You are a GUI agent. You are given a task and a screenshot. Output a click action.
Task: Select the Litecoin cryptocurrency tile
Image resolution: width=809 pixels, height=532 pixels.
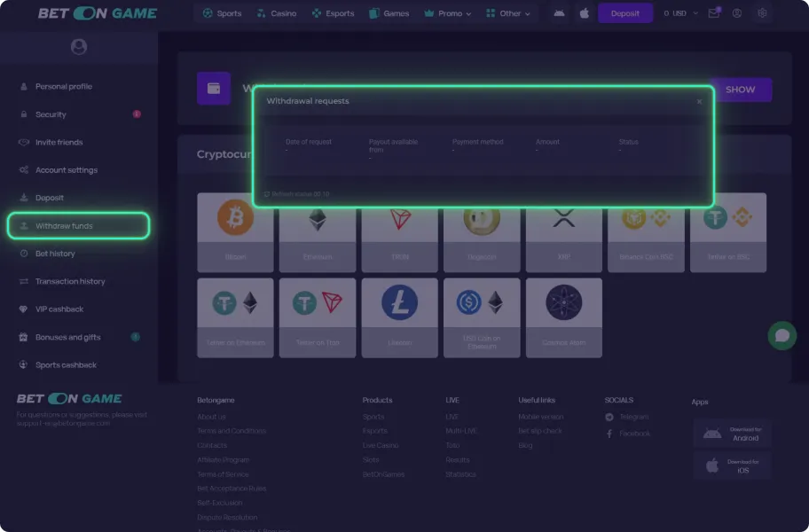click(x=399, y=317)
